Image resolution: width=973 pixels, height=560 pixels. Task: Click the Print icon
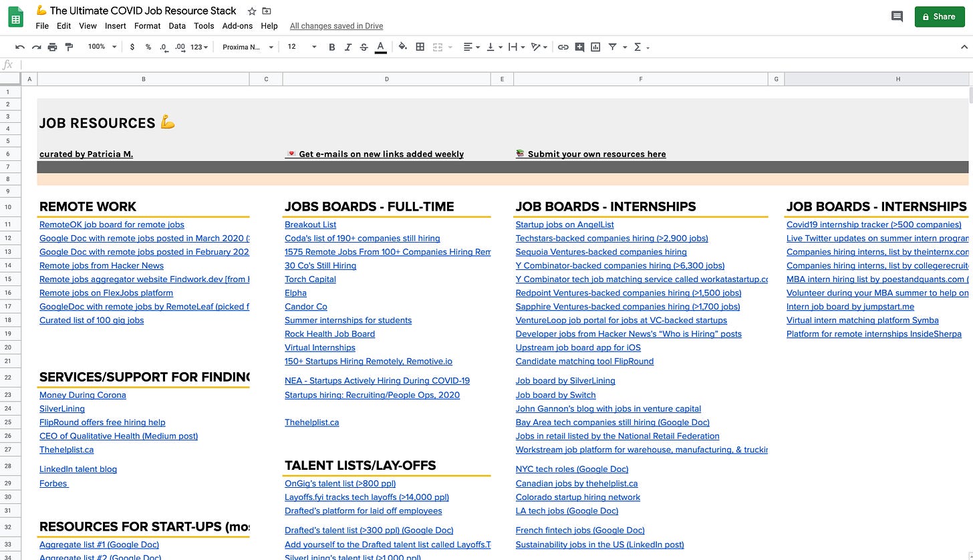tap(52, 47)
